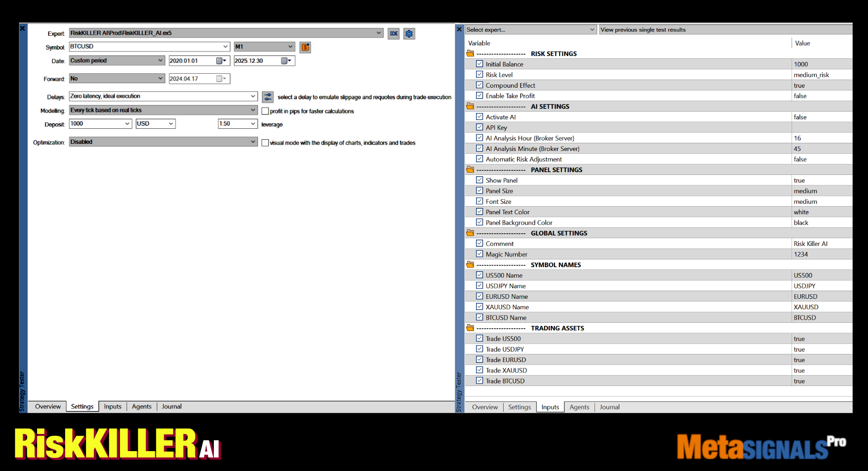Click the TRADING ASSETS folder icon
The image size is (868, 471).
(x=470, y=328)
